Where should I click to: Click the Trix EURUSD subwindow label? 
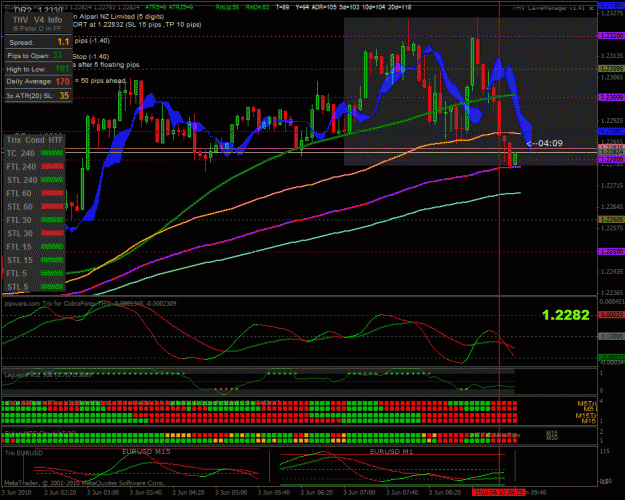24,453
